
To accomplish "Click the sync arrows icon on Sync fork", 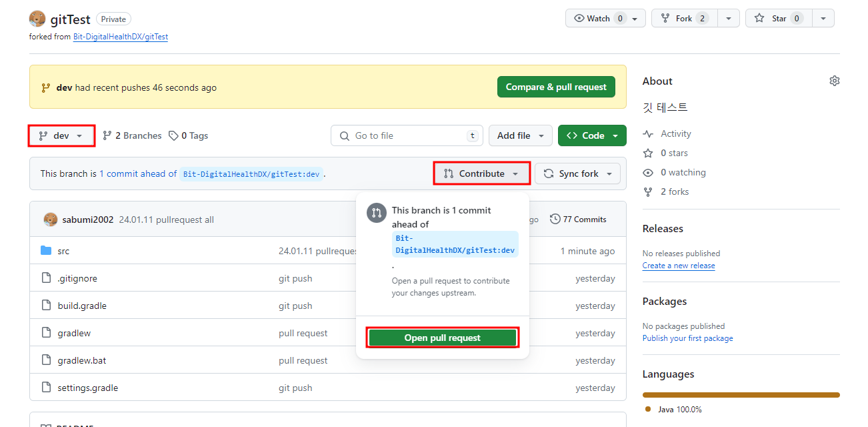I will 549,173.
